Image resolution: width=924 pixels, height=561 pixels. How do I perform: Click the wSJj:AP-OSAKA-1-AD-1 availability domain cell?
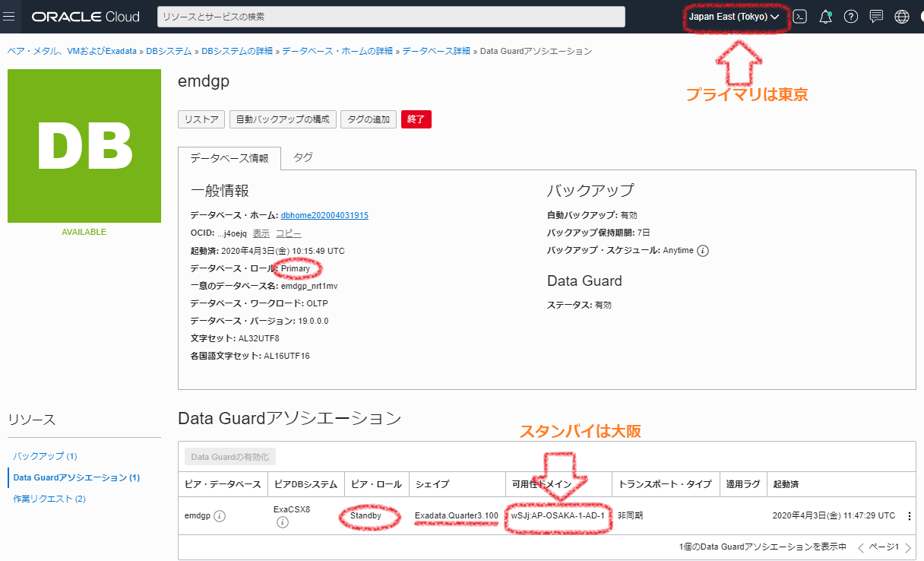(558, 516)
